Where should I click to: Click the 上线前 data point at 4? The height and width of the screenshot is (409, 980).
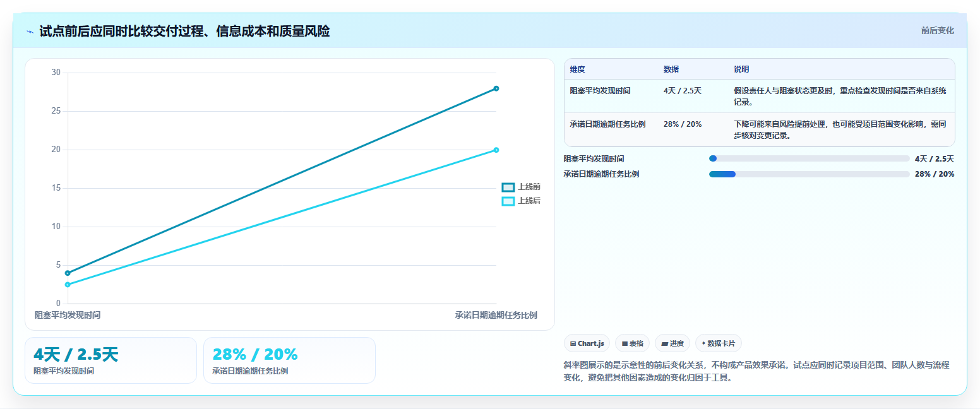point(68,273)
